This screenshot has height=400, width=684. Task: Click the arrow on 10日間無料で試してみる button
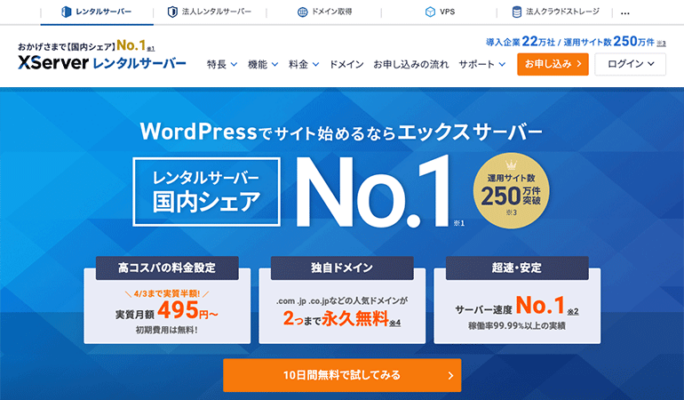pyautogui.click(x=451, y=375)
